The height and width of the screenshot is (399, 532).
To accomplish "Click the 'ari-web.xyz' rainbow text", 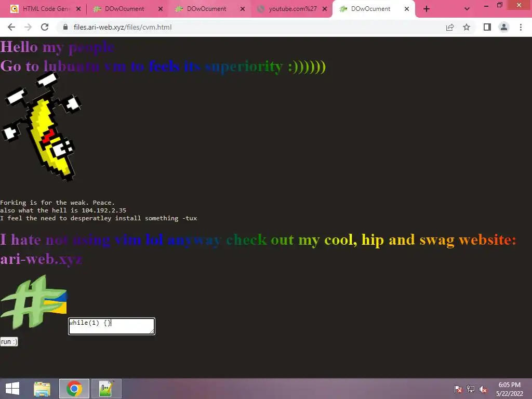I will 41,259.
